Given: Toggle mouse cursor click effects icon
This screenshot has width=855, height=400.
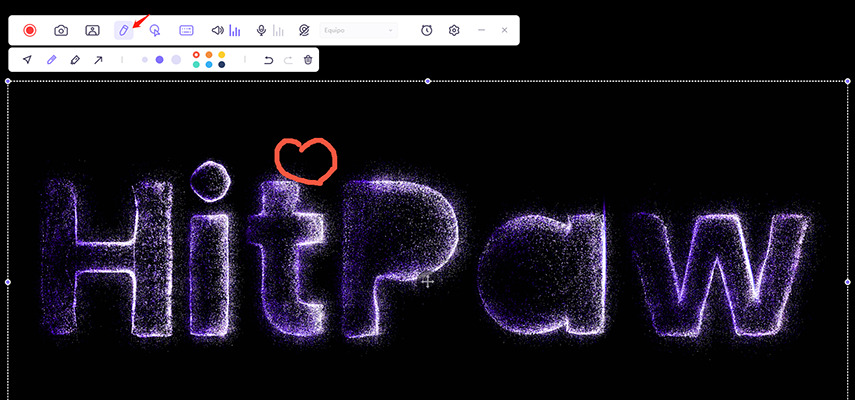Looking at the screenshot, I should pyautogui.click(x=155, y=31).
